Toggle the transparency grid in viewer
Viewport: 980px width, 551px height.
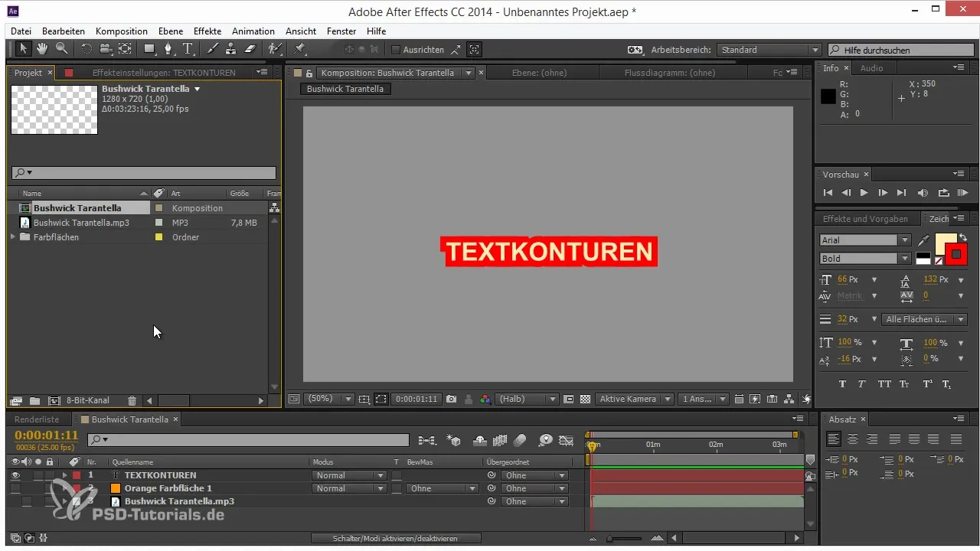click(x=586, y=399)
